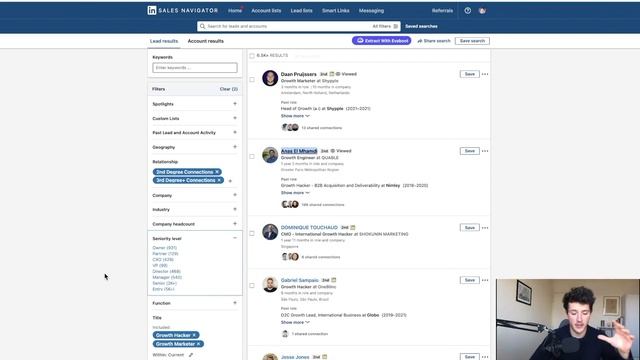Open Account lists in the navigation
Image resolution: width=640 pixels, height=360 pixels.
[x=266, y=11]
